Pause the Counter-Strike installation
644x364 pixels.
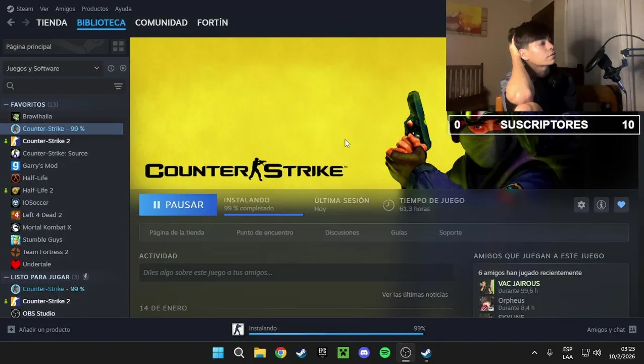(178, 205)
